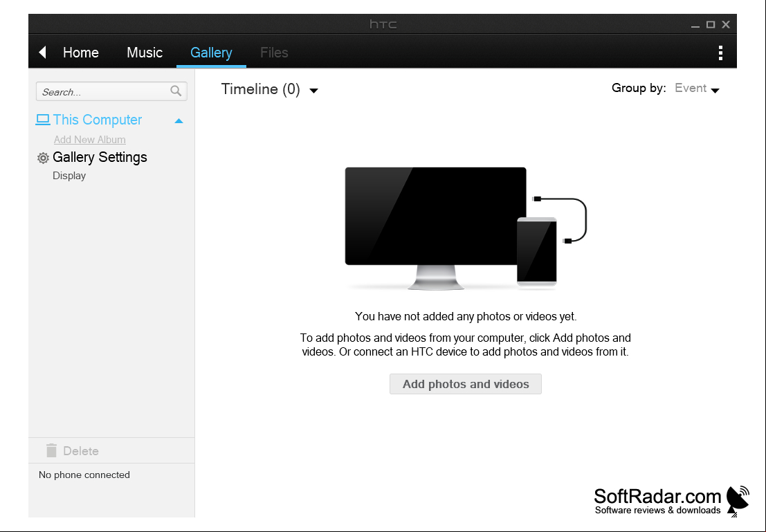The width and height of the screenshot is (766, 532).
Task: Maximize the HTC window
Action: (711, 24)
